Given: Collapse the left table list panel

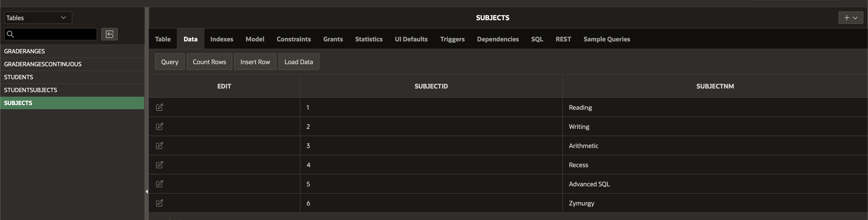Looking at the screenshot, I should pyautogui.click(x=146, y=191).
